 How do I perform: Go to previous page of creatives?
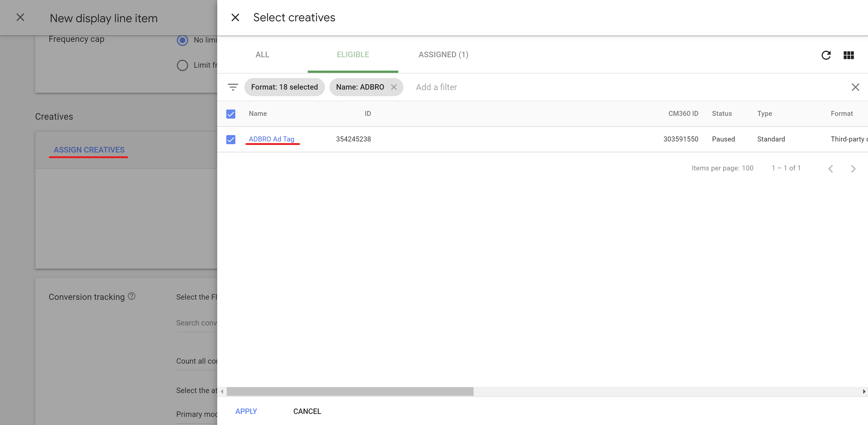pyautogui.click(x=831, y=169)
